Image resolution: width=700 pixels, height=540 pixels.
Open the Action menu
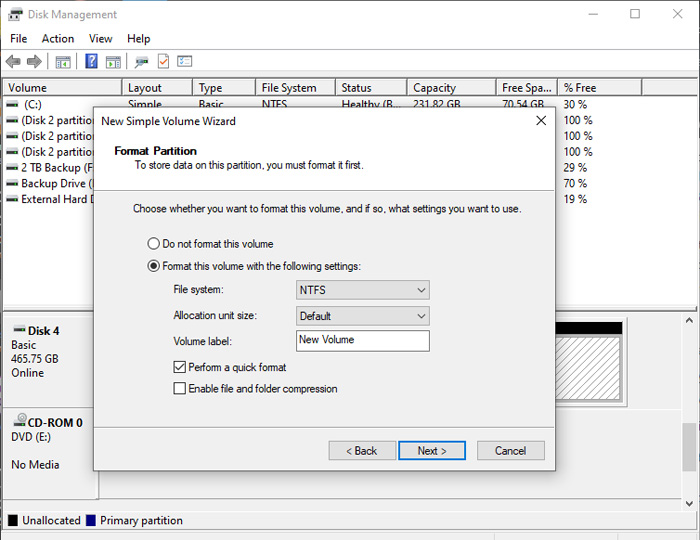(x=58, y=39)
